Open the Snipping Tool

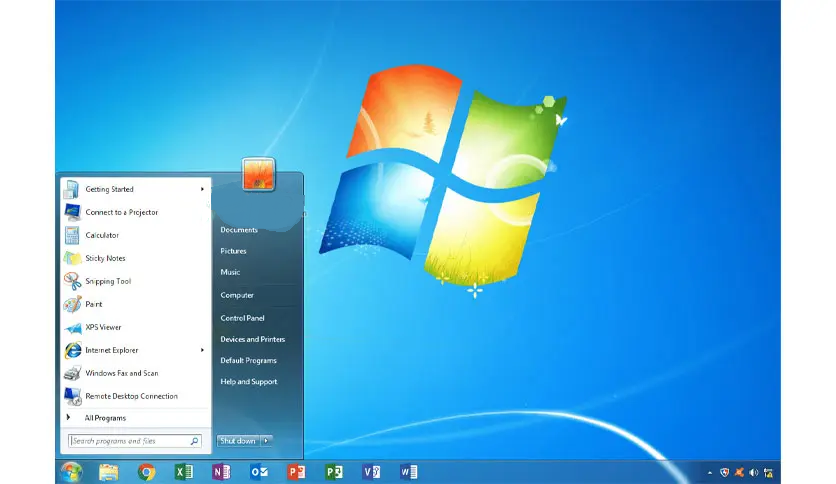pos(108,281)
